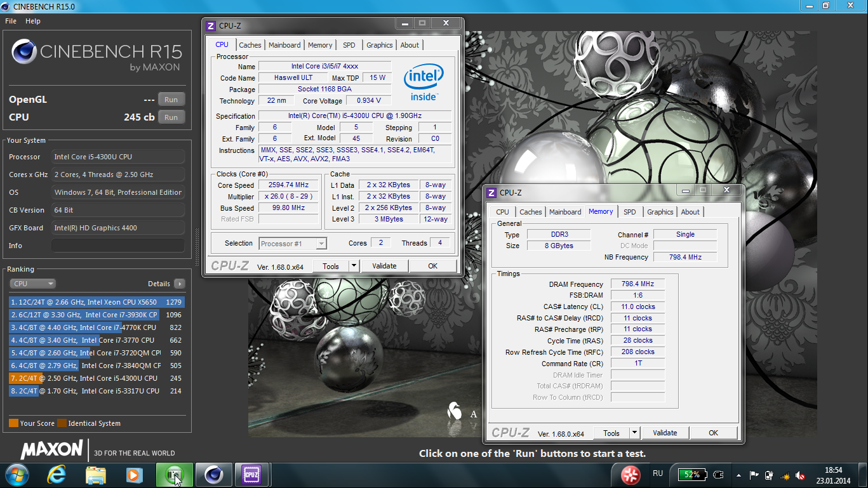Open Windows Explorer folder icon in taskbar
Viewport: 868px width, 488px height.
tap(96, 475)
